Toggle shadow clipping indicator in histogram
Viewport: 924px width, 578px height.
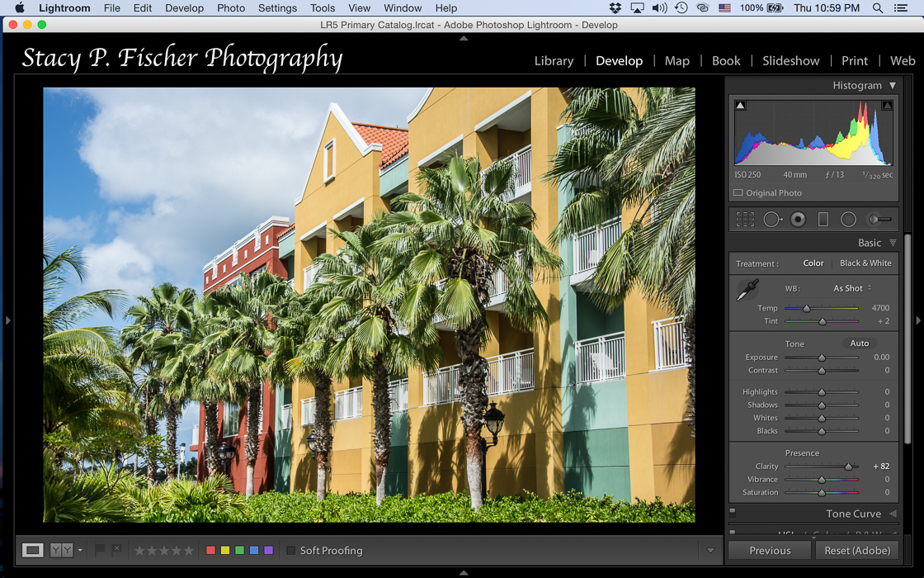click(741, 105)
